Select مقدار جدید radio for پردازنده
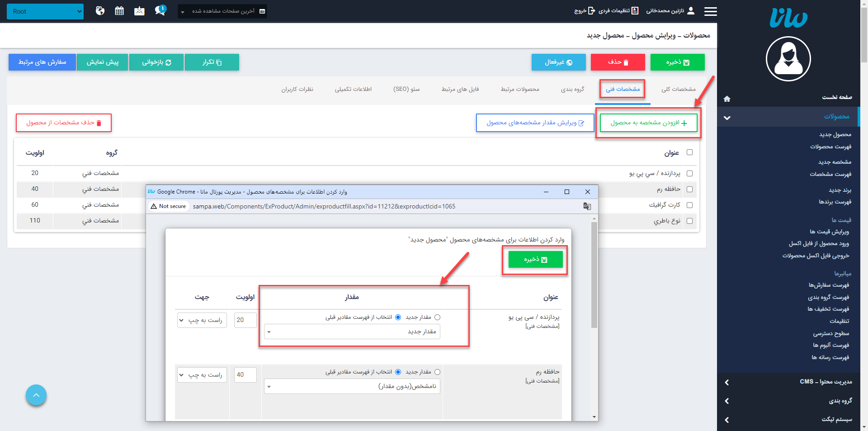Screen dimensions: 868x431 coord(437,317)
